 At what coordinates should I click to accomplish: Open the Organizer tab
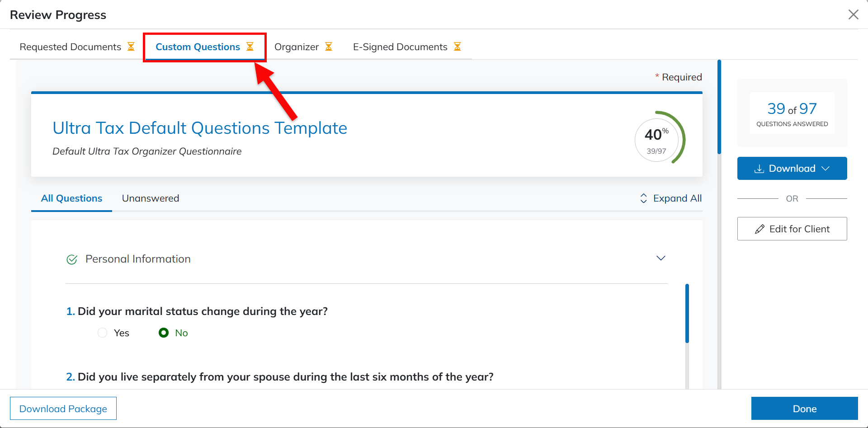[297, 47]
